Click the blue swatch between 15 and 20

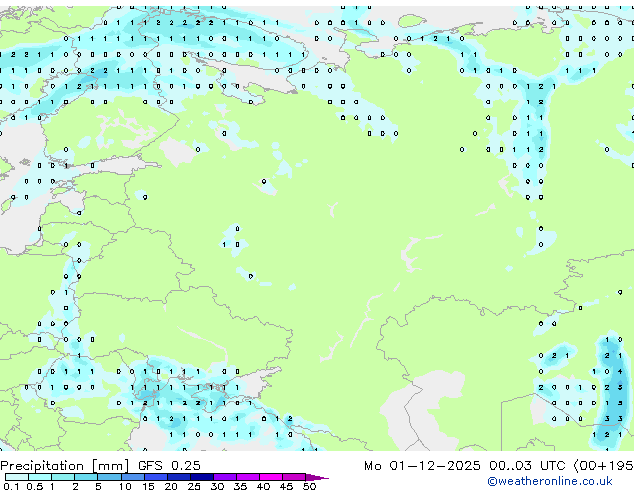pyautogui.click(x=155, y=477)
